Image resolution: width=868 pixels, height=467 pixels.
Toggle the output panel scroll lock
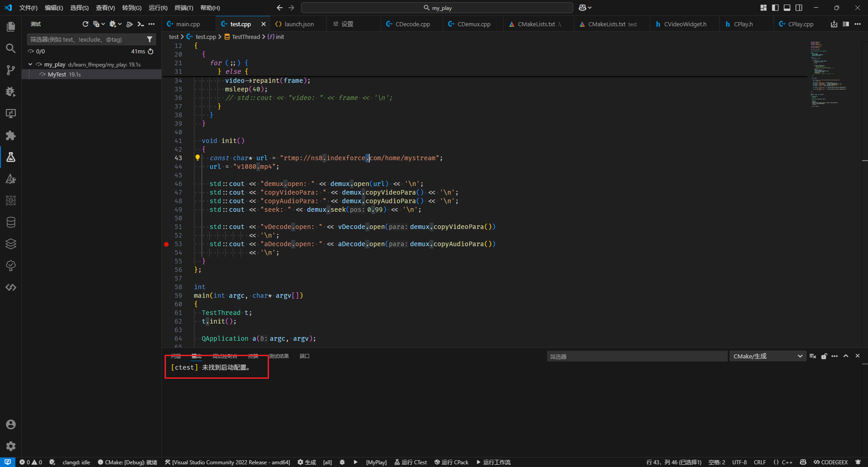[824, 356]
